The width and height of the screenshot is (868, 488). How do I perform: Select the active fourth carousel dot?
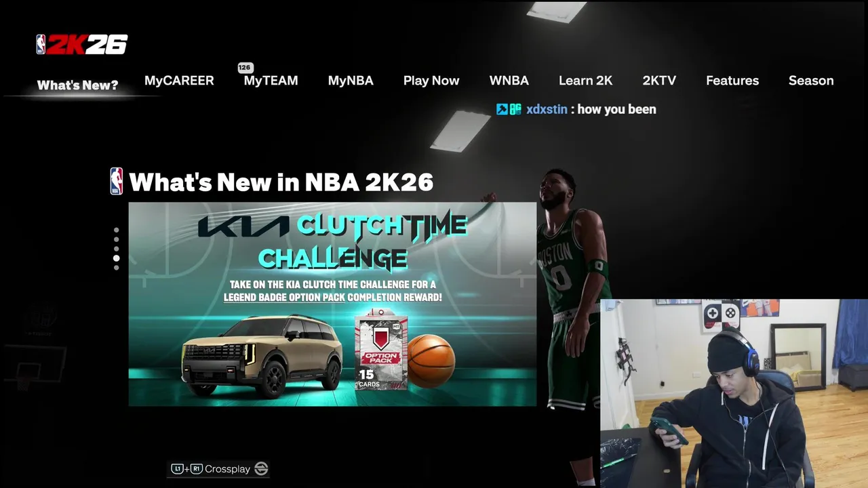point(117,258)
